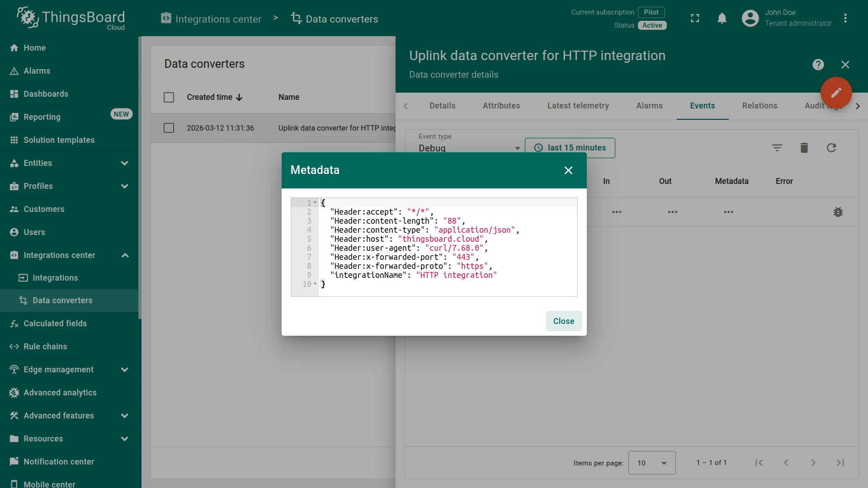Select all data converters checkbox
This screenshot has height=488, width=868.
[x=169, y=97]
